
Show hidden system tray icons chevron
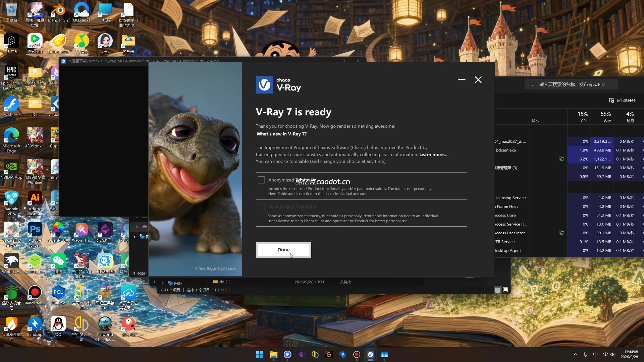pos(575,354)
